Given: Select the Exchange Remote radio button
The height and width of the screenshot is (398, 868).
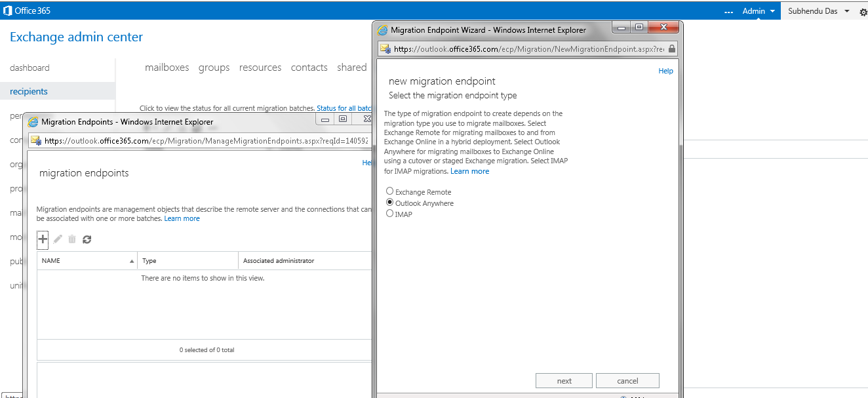Looking at the screenshot, I should (389, 191).
